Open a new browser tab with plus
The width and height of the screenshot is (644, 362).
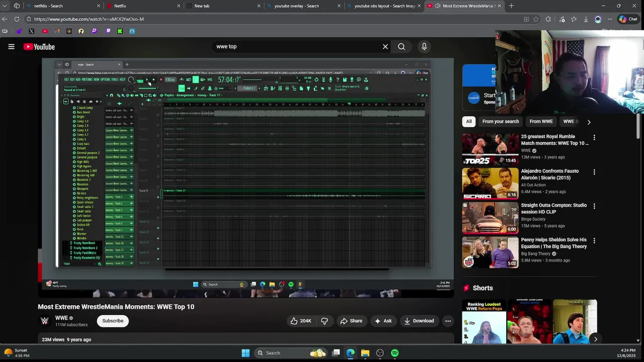point(511,6)
